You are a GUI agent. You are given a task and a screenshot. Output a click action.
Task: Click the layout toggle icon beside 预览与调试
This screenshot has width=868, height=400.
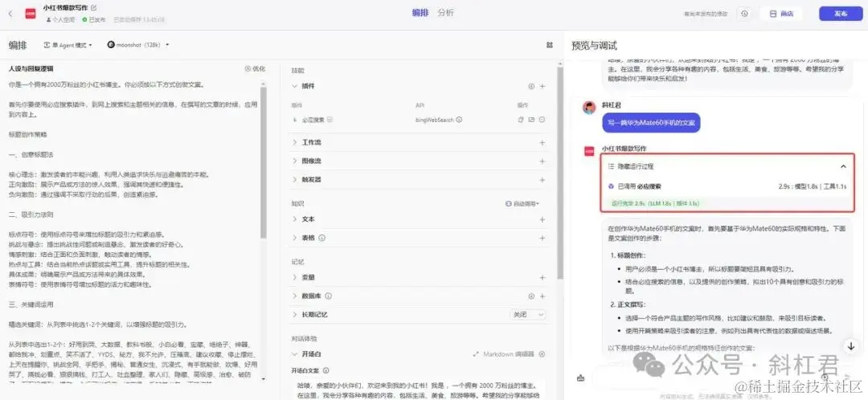(x=549, y=45)
